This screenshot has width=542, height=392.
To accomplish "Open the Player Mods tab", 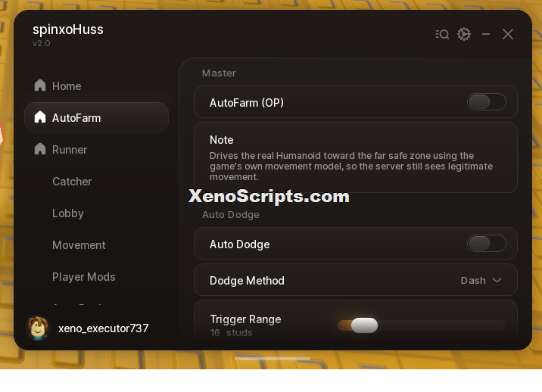I will 84,277.
